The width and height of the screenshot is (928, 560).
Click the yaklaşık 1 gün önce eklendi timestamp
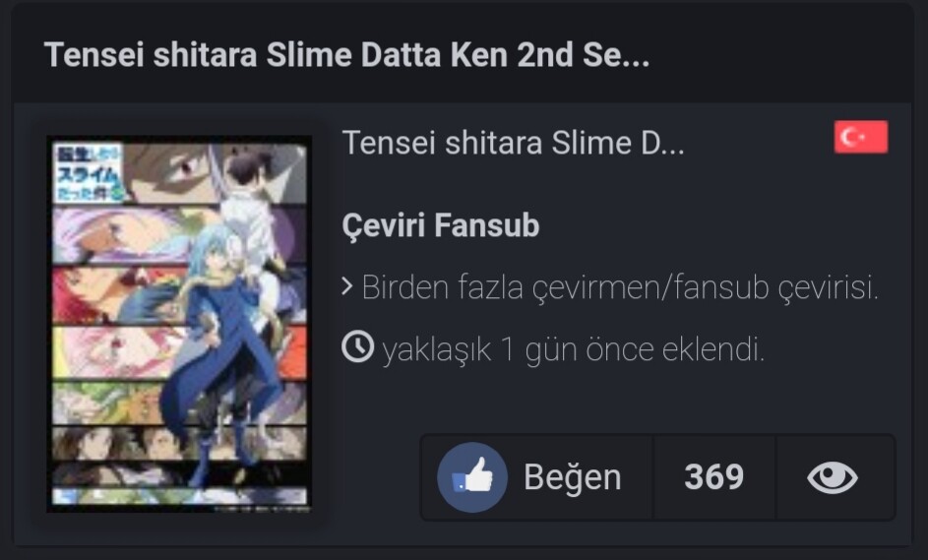pos(574,348)
